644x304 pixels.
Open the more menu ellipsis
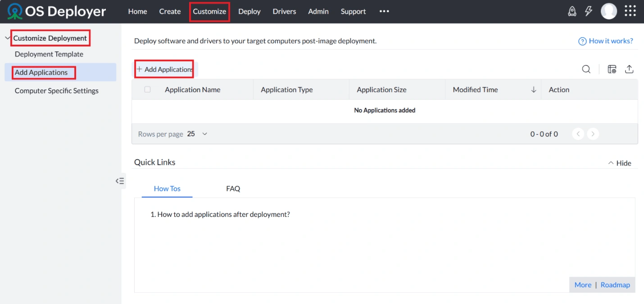(384, 11)
